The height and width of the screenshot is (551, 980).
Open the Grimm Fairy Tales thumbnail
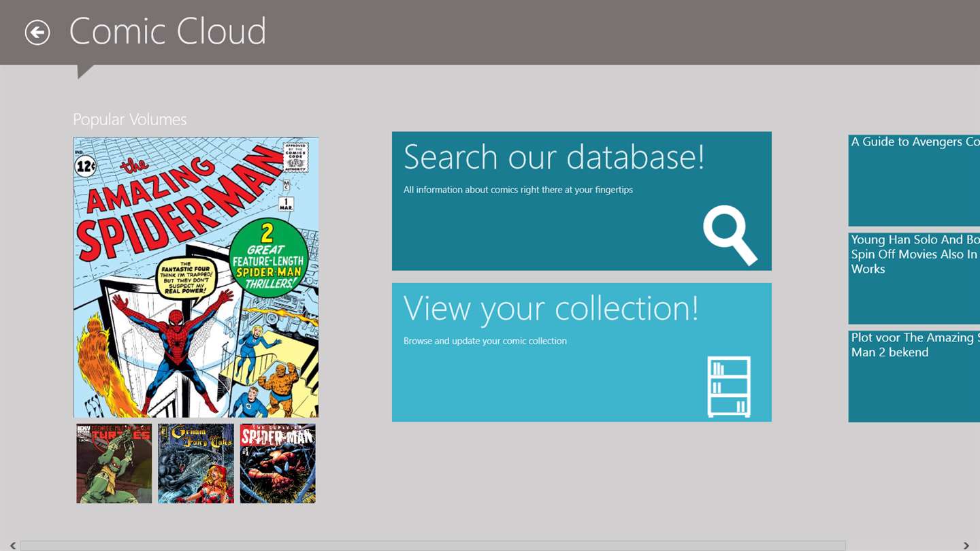pos(196,464)
